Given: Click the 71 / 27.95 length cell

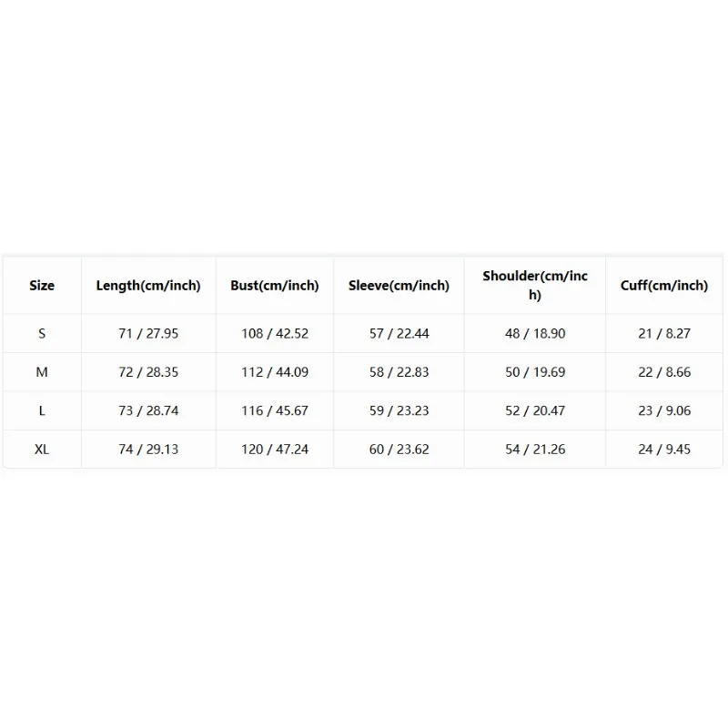Looking at the screenshot, I should 148,333.
